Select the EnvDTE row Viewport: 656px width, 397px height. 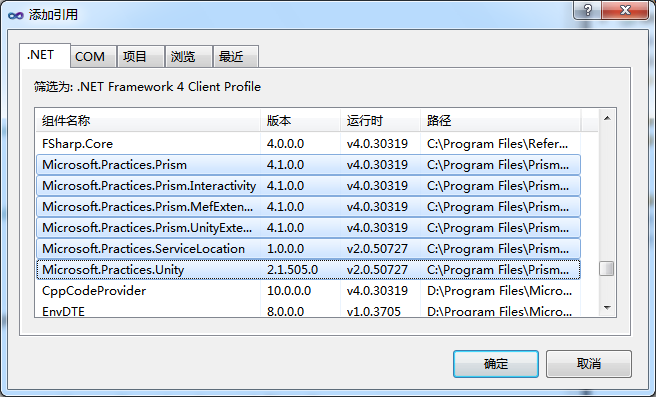tap(308, 310)
